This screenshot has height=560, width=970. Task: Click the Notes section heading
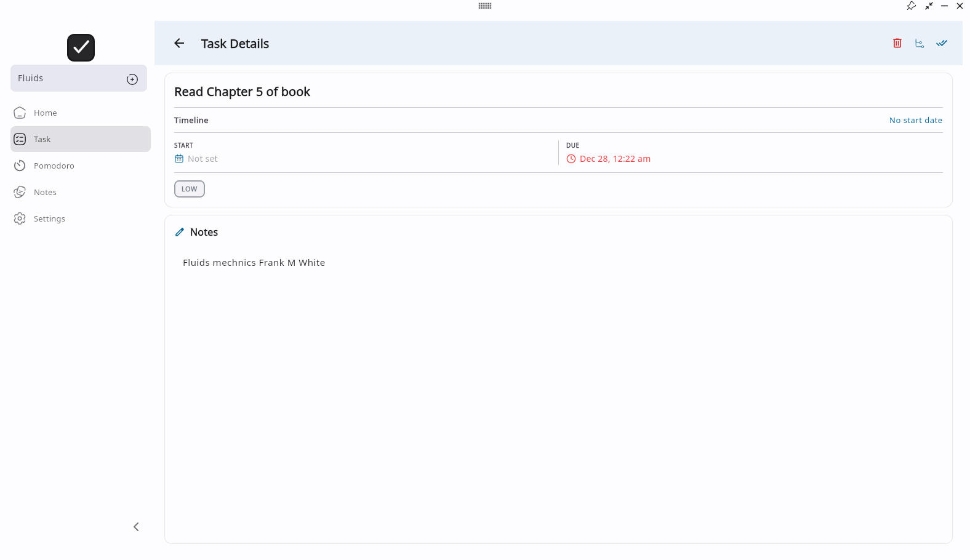coord(204,232)
